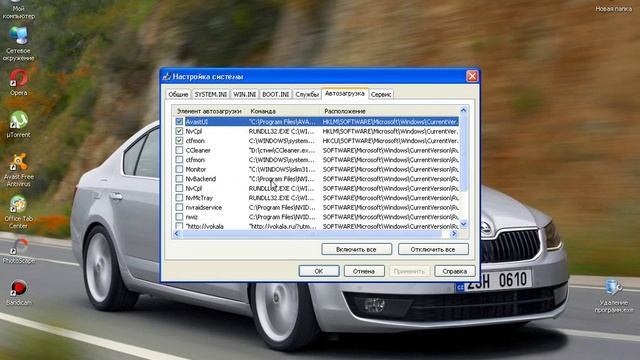This screenshot has height=360, width=640.
Task: Launch the Opera browser desktop shortcut
Action: pos(19,82)
